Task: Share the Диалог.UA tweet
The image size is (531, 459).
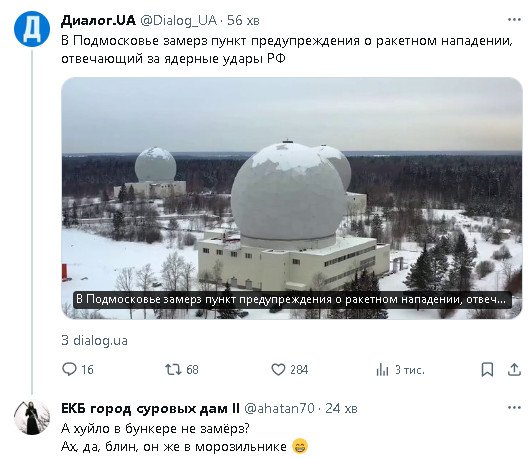Action: coord(514,369)
